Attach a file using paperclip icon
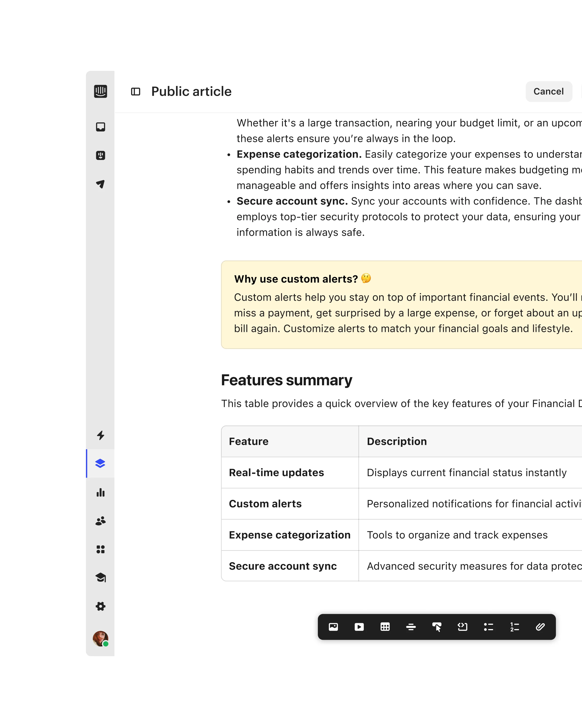 (540, 627)
